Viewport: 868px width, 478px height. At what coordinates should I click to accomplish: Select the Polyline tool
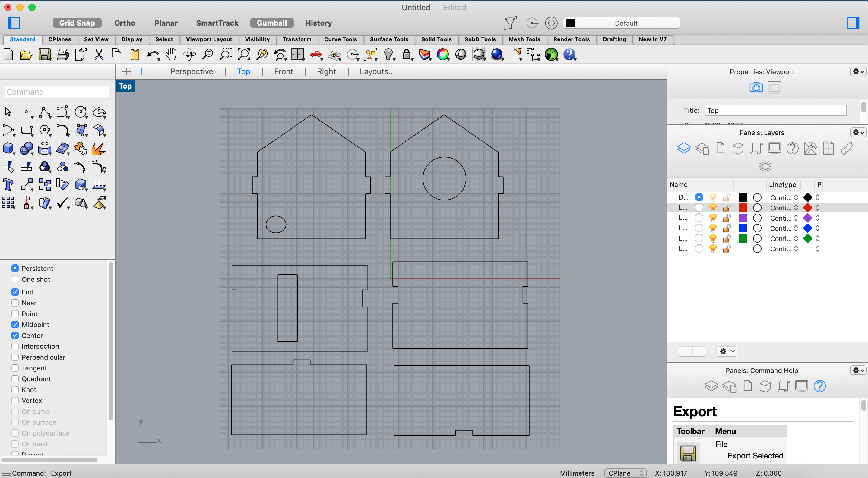coord(44,112)
